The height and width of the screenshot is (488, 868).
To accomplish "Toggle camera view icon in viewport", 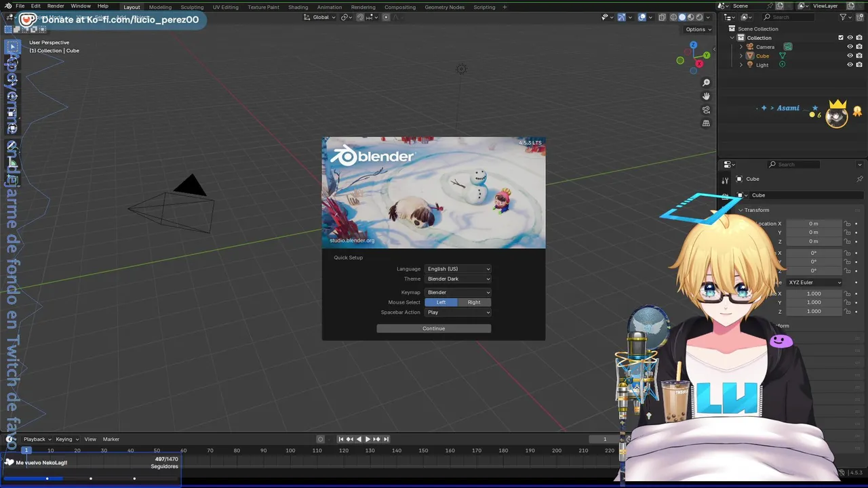I will (706, 110).
